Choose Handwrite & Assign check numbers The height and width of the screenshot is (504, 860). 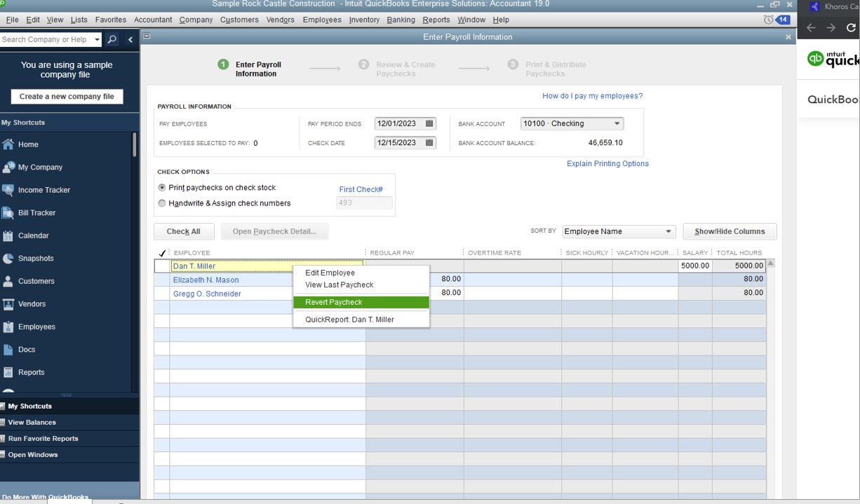[162, 203]
